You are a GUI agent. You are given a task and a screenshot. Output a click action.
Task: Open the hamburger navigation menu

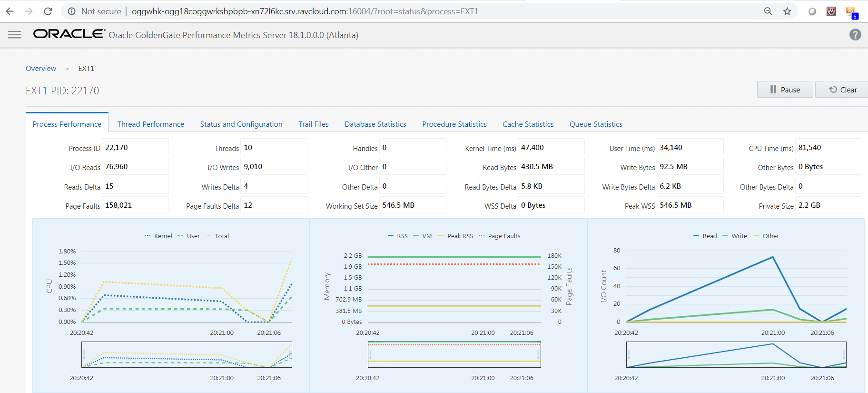click(15, 34)
